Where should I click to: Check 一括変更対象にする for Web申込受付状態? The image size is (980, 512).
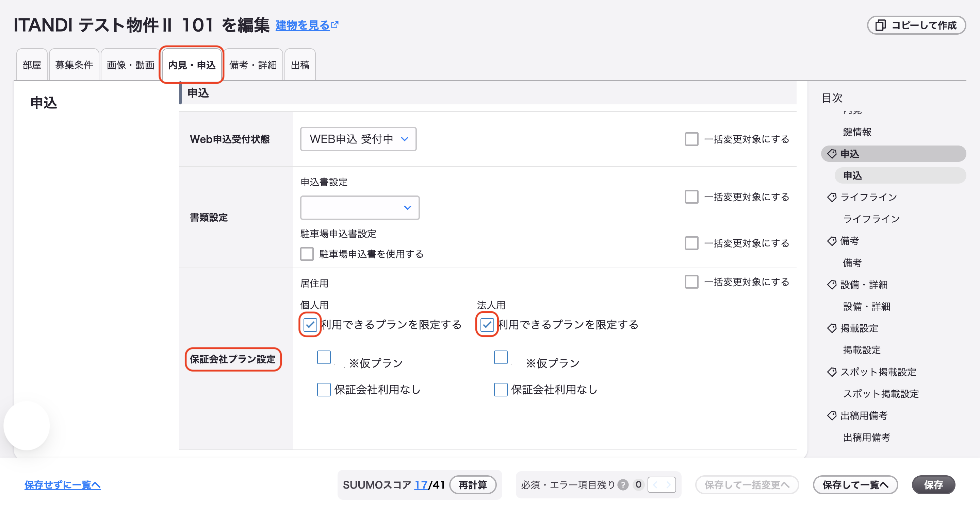coord(691,139)
